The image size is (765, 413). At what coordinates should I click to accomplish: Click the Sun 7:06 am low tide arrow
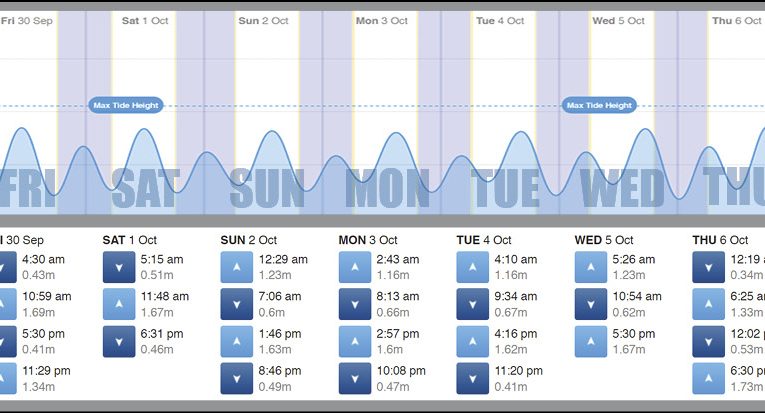(236, 304)
